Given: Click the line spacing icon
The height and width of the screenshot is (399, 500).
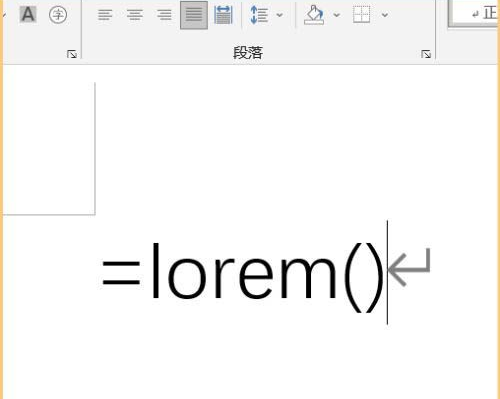Looking at the screenshot, I should click(259, 15).
